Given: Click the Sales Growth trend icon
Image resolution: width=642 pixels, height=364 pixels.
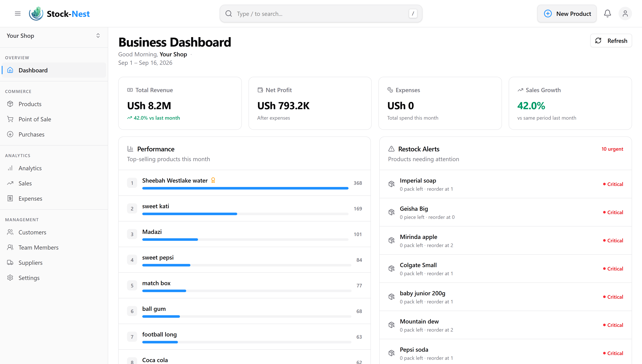Looking at the screenshot, I should (520, 90).
